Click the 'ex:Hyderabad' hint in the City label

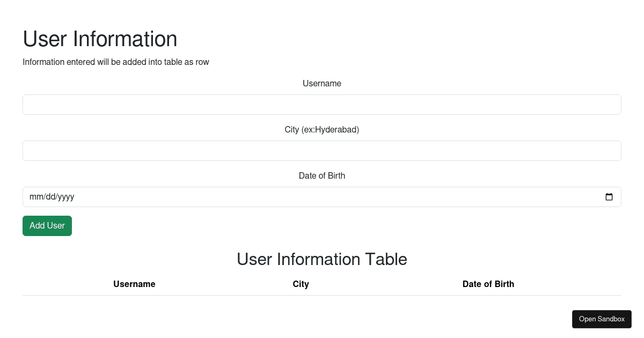(331, 130)
